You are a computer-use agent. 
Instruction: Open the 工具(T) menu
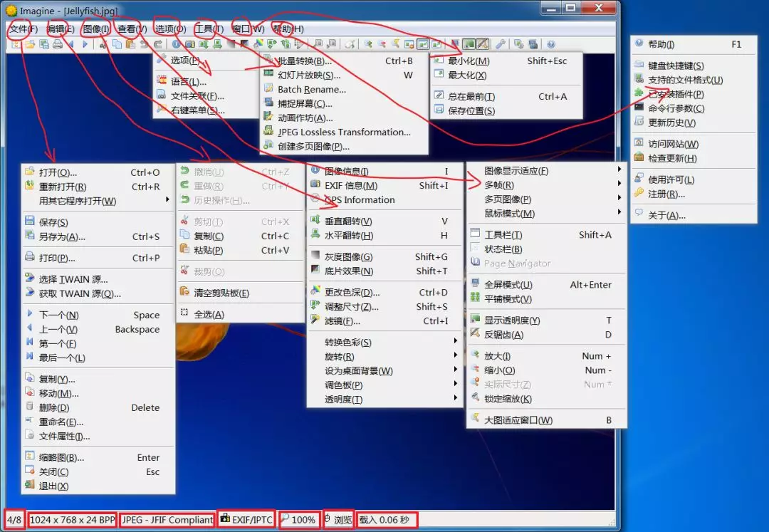pyautogui.click(x=209, y=29)
